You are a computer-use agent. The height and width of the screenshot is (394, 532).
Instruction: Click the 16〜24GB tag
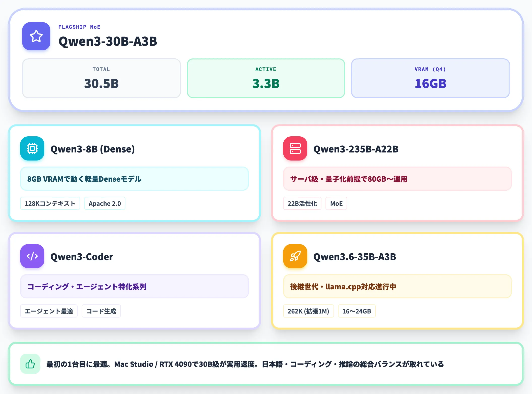pos(357,311)
